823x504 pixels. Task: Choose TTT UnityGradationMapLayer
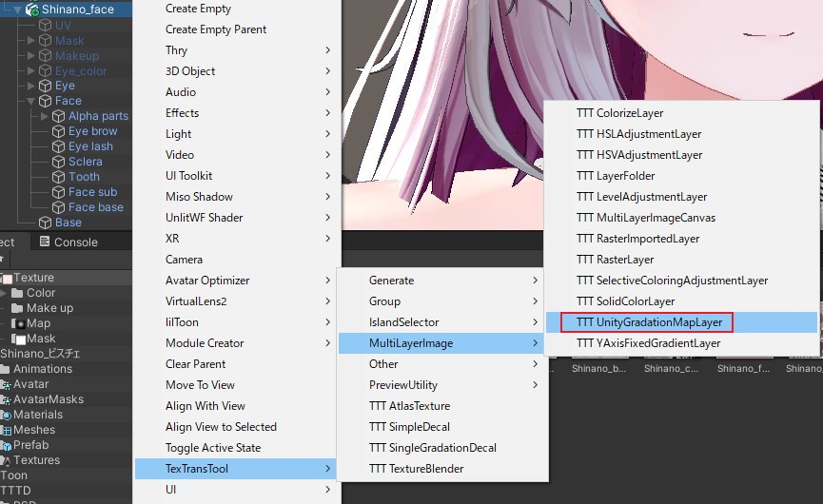682,322
